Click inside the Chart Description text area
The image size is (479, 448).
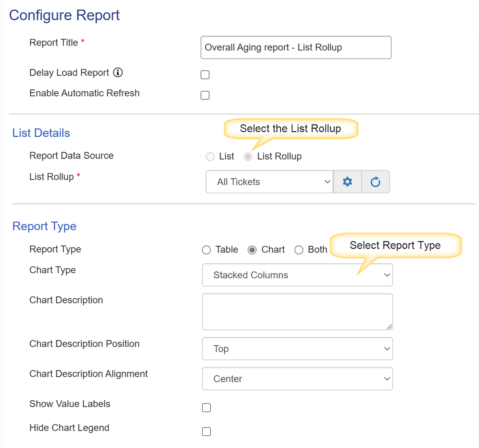pyautogui.click(x=297, y=311)
